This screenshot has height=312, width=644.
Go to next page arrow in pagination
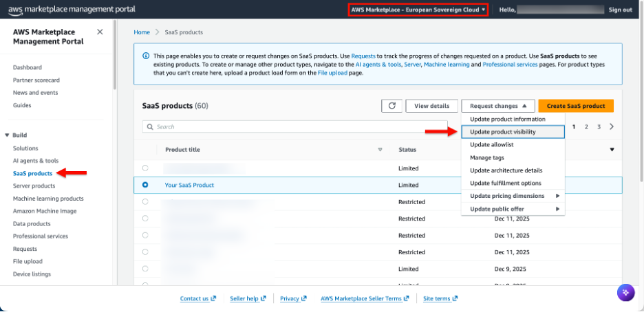[612, 126]
